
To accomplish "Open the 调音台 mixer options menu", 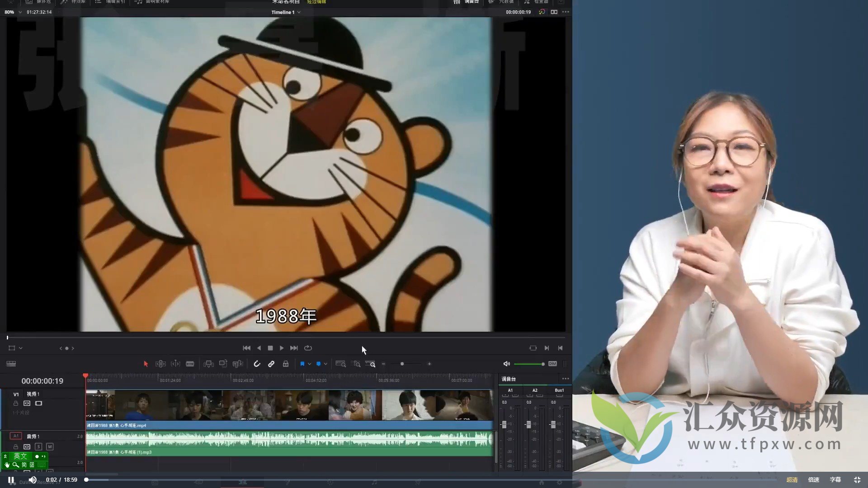I will (565, 379).
